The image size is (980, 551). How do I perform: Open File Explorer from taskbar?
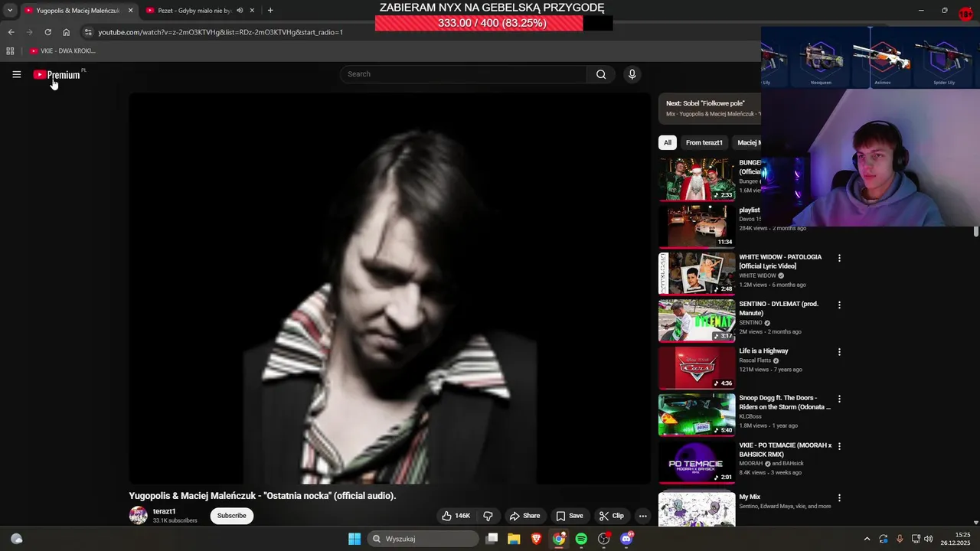tap(514, 539)
